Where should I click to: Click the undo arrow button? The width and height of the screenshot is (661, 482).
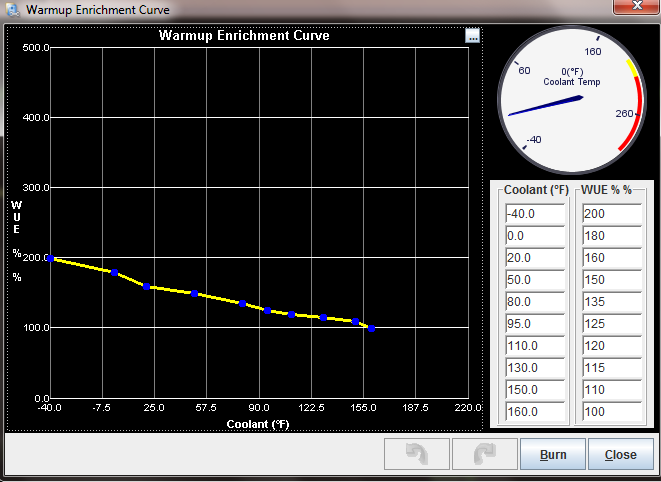(417, 454)
